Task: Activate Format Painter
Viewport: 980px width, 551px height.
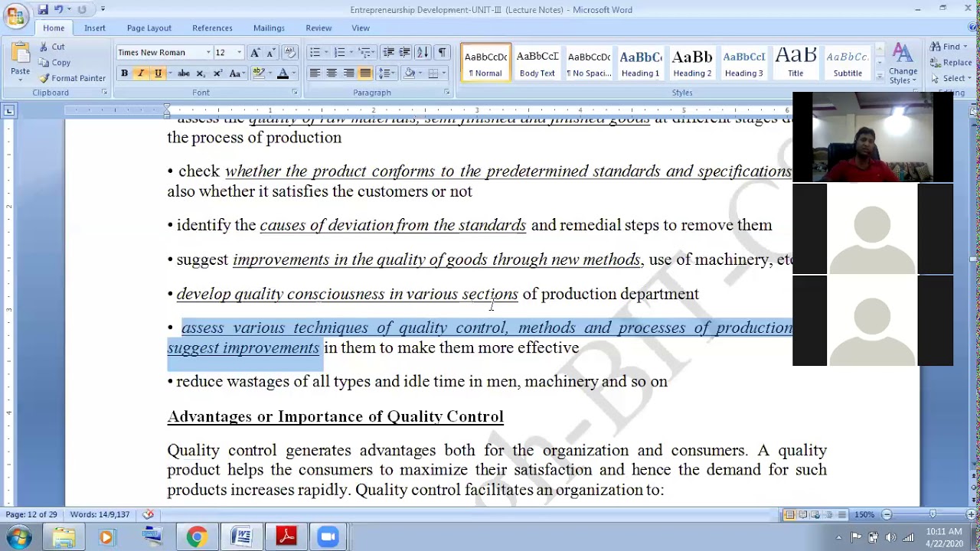Action: tap(73, 78)
